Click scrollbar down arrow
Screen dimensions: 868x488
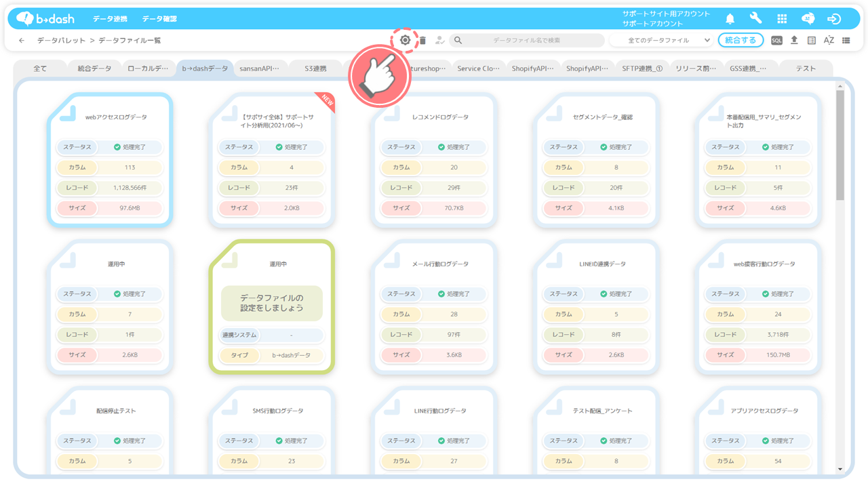pos(840,468)
